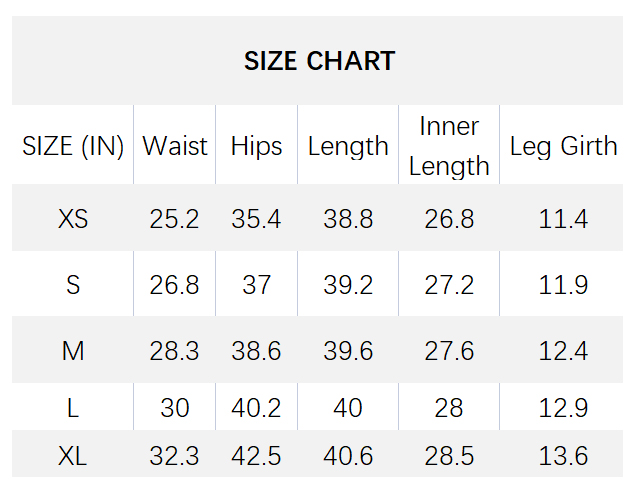The height and width of the screenshot is (491, 635).
Task: Select the S size row label
Action: 73,285
